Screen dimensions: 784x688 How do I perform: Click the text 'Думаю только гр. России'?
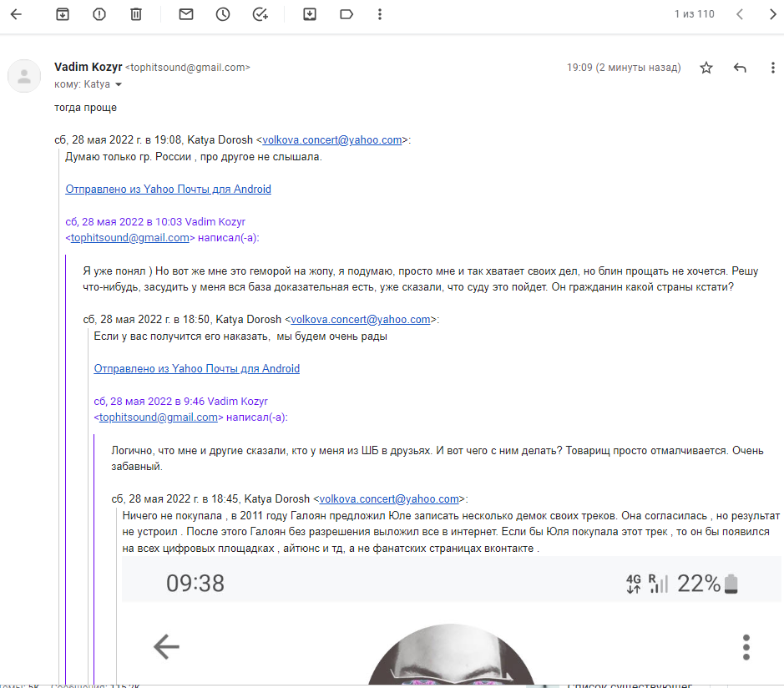tap(128, 157)
